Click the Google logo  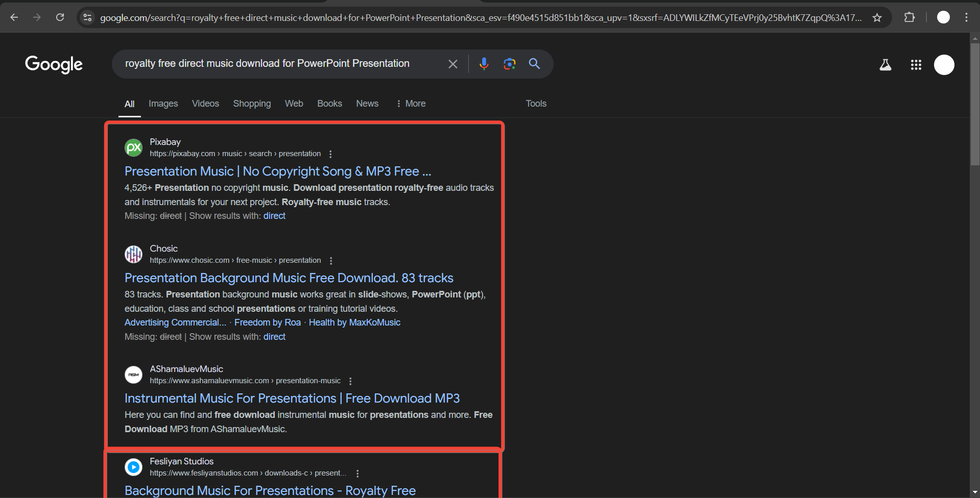pos(54,64)
